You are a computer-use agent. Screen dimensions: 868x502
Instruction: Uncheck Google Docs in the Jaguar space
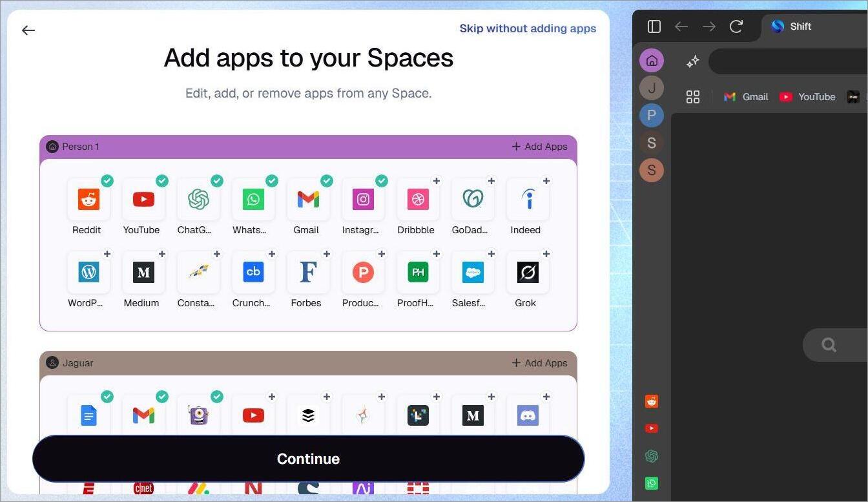coord(107,397)
